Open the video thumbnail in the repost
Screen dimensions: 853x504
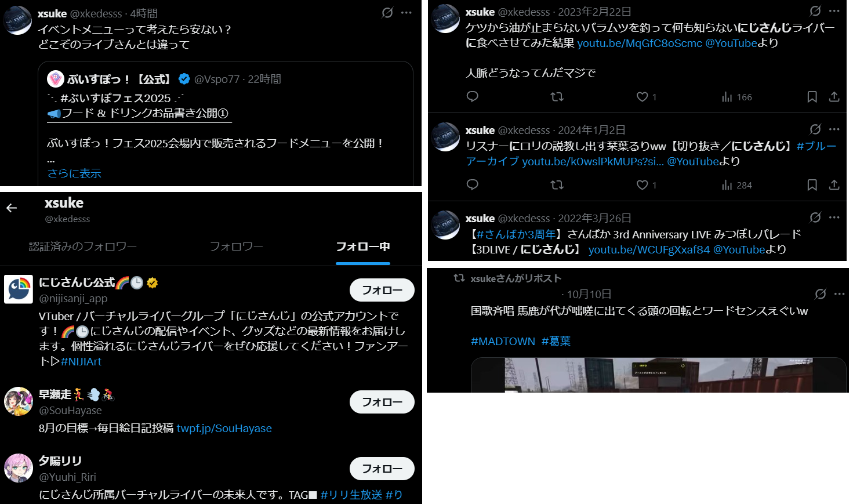658,375
